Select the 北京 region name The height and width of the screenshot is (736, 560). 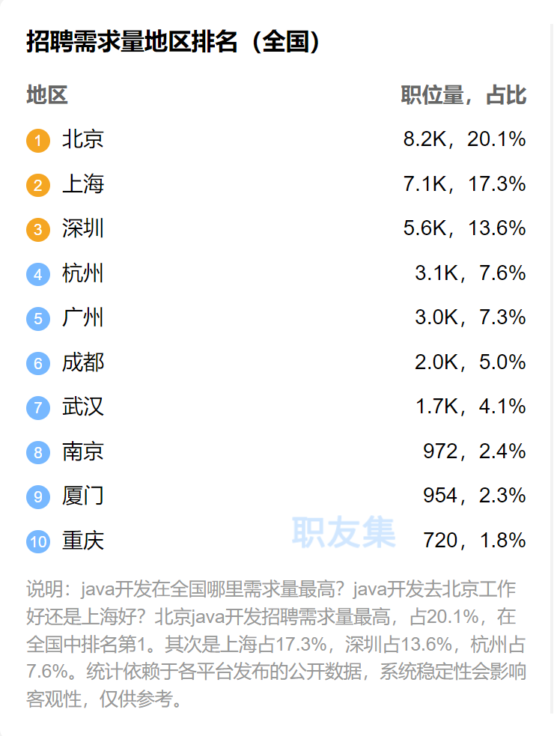pos(83,139)
